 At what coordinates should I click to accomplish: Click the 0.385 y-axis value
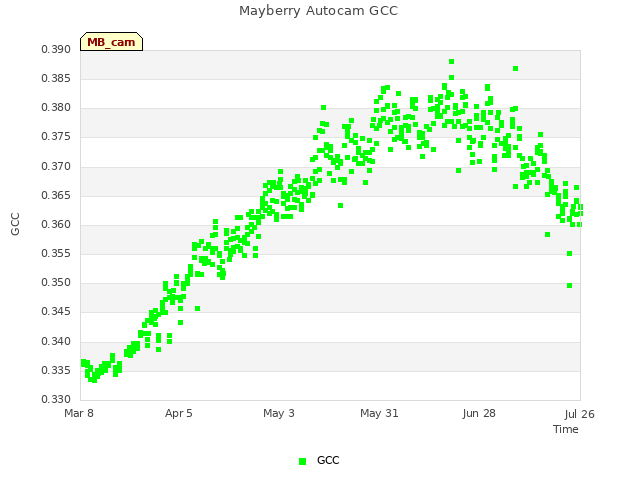pyautogui.click(x=56, y=78)
